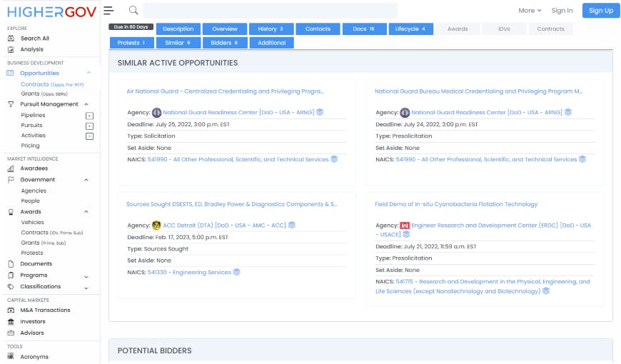
Task: Click the Sign Up button
Action: coord(601,11)
